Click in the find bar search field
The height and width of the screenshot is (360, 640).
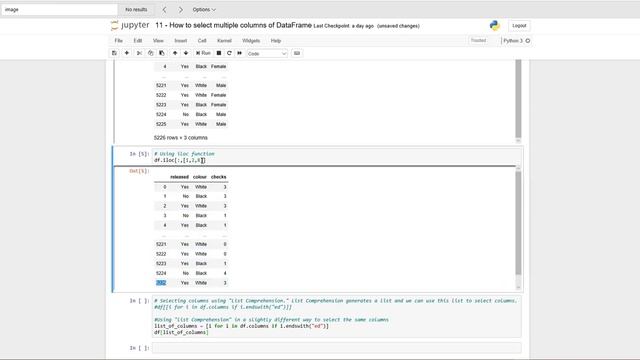[x=60, y=9]
